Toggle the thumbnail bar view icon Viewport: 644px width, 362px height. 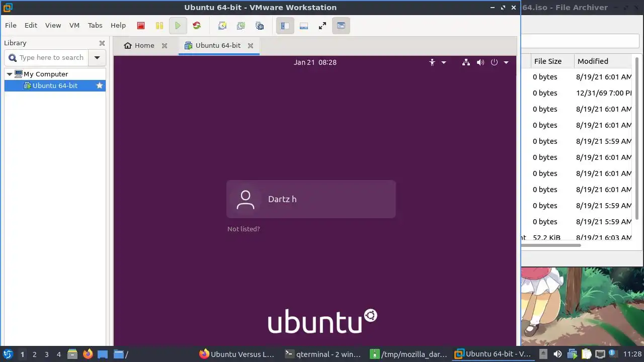point(304,26)
